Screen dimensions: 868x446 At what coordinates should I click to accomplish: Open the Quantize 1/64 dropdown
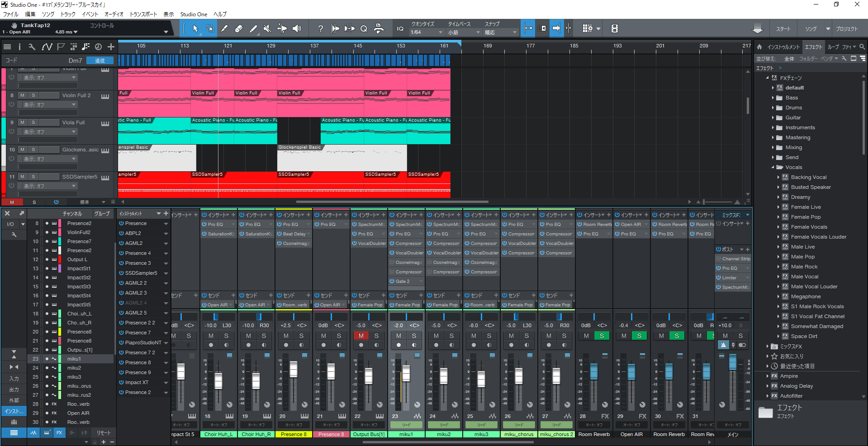pos(427,33)
